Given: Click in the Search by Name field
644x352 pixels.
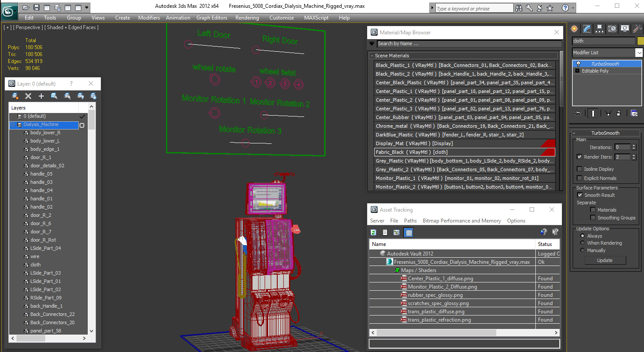Looking at the screenshot, I should click(469, 43).
